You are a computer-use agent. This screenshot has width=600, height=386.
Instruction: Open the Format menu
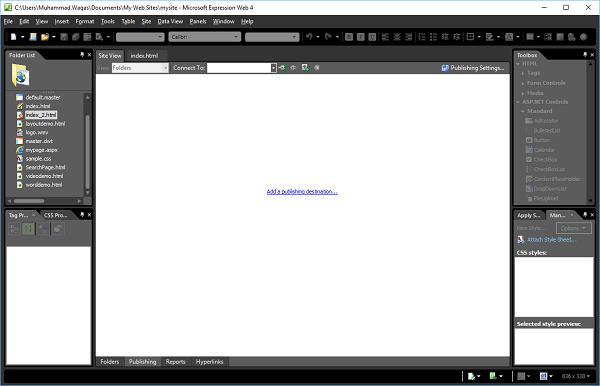pyautogui.click(x=85, y=21)
